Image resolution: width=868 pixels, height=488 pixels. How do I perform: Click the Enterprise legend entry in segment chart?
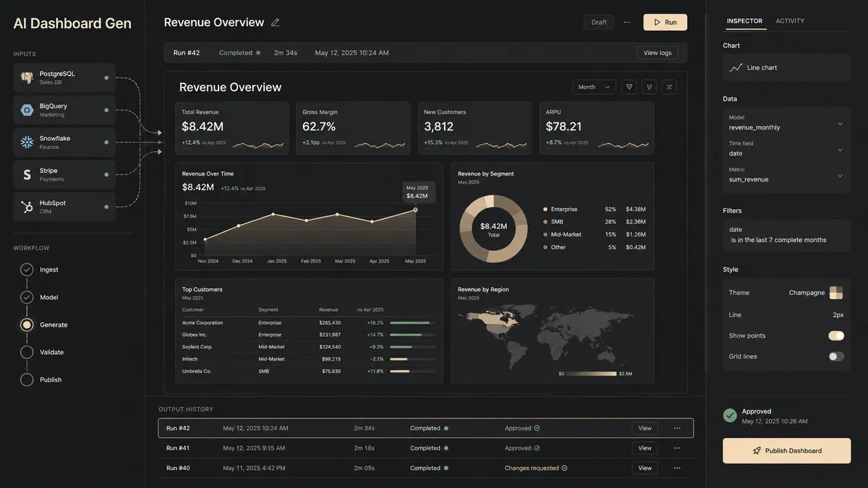click(594, 209)
